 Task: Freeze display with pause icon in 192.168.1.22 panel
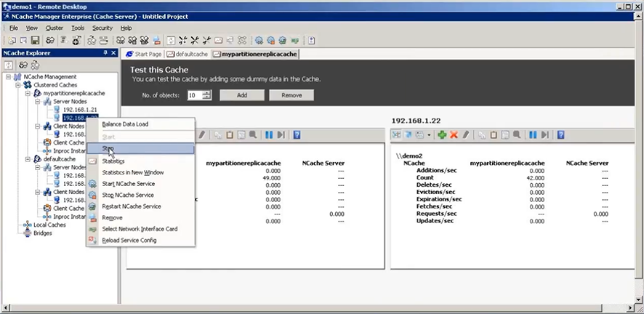533,134
